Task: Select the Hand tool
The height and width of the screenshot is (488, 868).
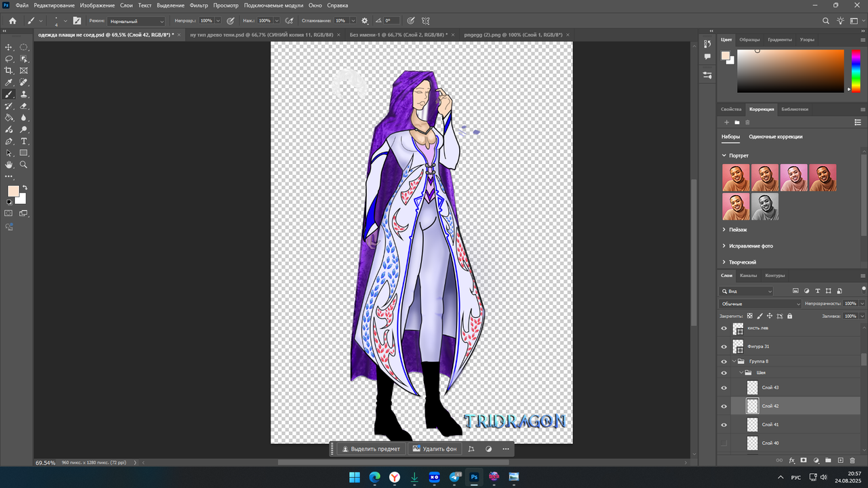Action: coord(9,165)
